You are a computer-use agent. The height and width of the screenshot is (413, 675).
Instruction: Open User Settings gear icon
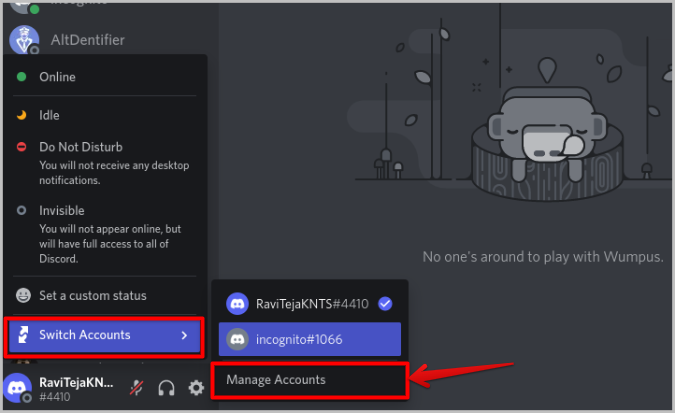pyautogui.click(x=196, y=388)
